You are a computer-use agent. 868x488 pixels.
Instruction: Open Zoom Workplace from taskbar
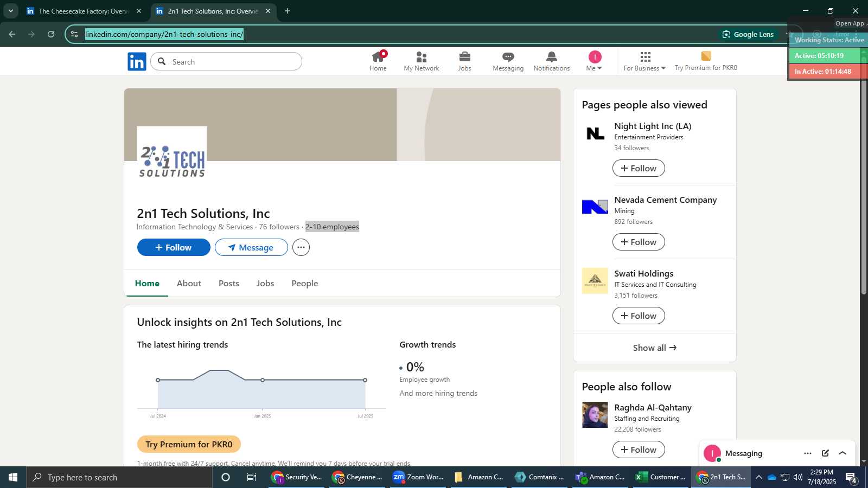tap(419, 477)
